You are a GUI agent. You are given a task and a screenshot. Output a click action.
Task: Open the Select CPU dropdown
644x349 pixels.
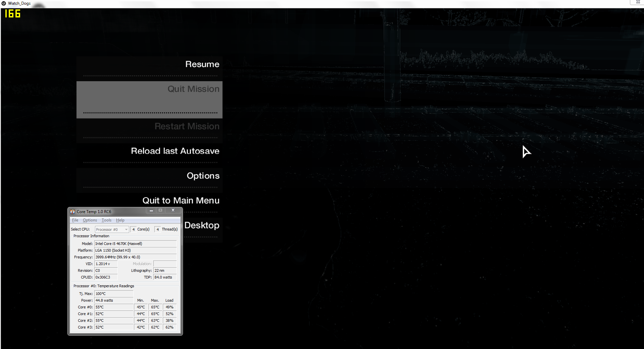(x=112, y=230)
